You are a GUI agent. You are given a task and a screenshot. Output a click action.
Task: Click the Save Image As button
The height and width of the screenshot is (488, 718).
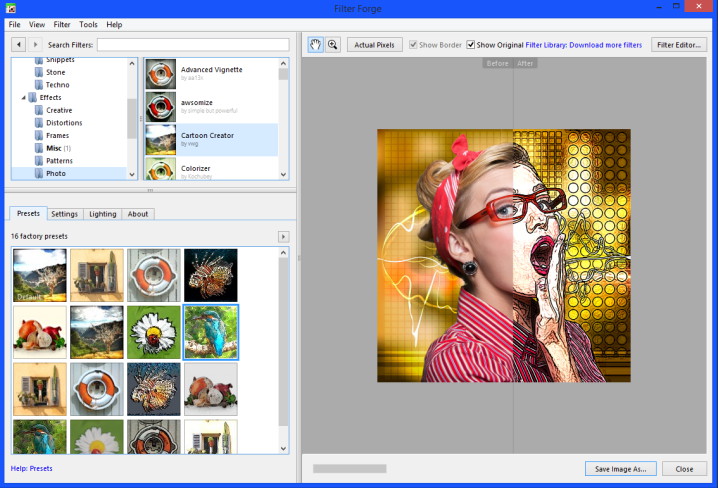[621, 469]
